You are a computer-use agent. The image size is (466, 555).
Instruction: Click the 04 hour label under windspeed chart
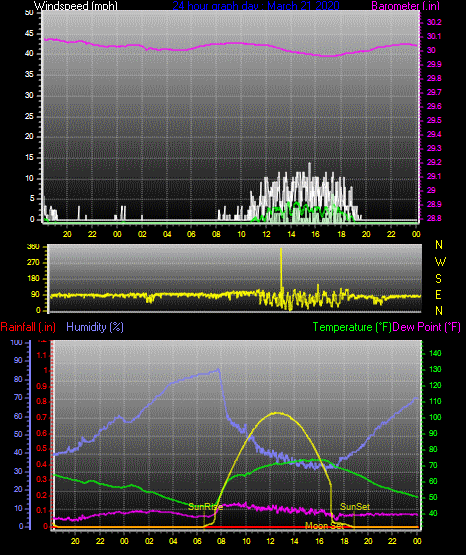[x=167, y=234]
